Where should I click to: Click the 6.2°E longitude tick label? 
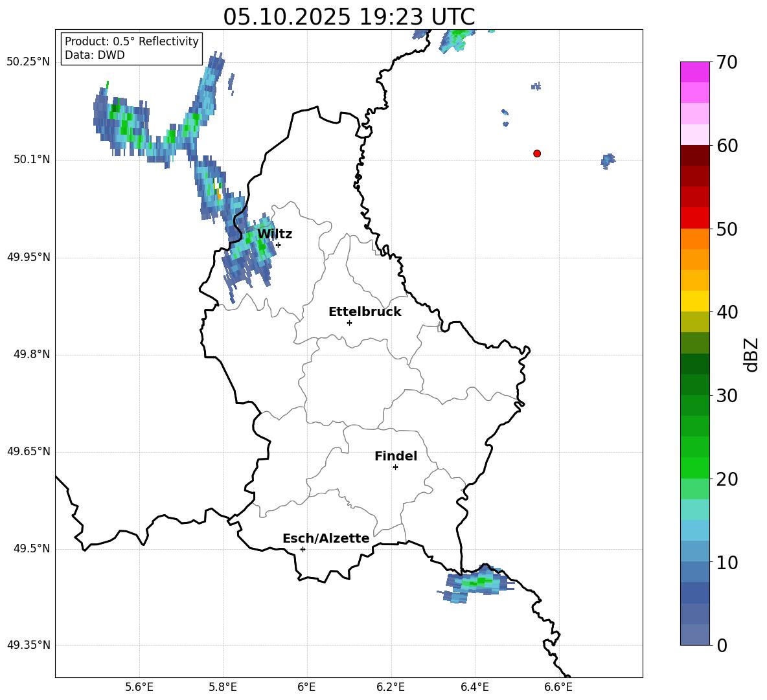[x=391, y=687]
